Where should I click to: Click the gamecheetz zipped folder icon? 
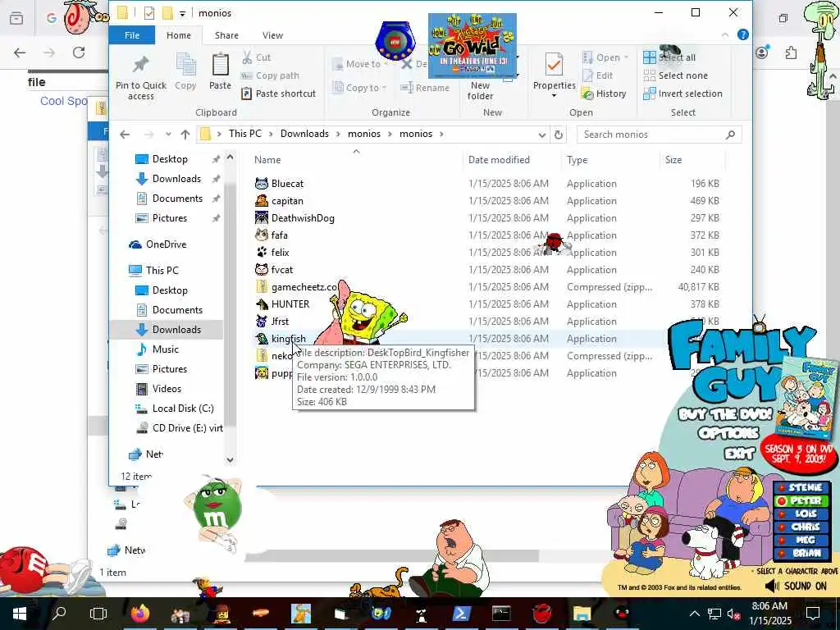262,286
